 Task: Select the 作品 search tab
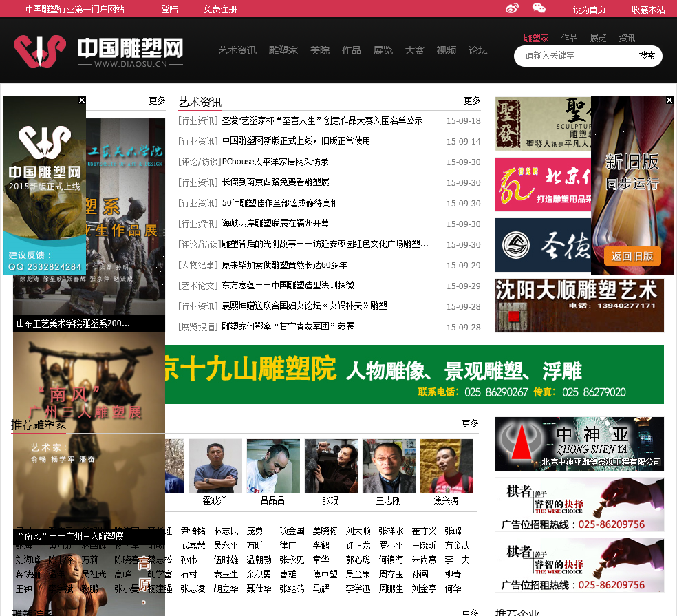[569, 38]
